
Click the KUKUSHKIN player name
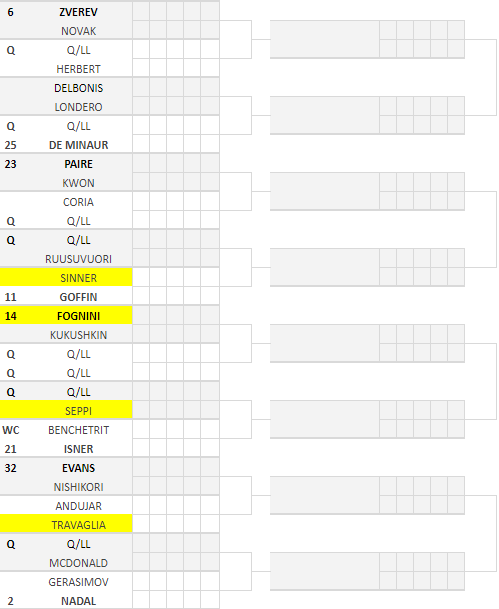pyautogui.click(x=78, y=335)
